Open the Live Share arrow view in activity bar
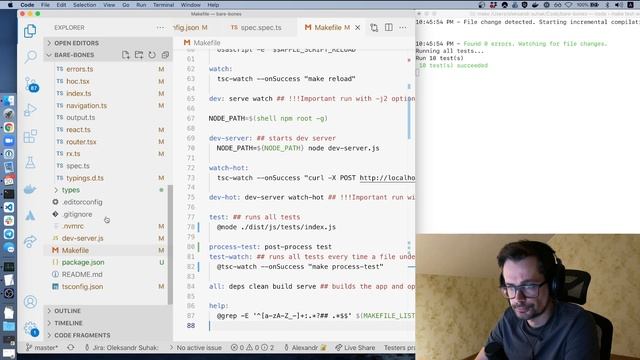This screenshot has height=360, width=640. click(30, 242)
